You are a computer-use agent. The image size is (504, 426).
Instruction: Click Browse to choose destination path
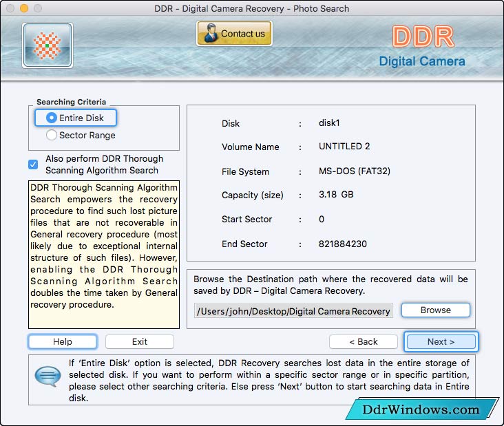point(436,310)
